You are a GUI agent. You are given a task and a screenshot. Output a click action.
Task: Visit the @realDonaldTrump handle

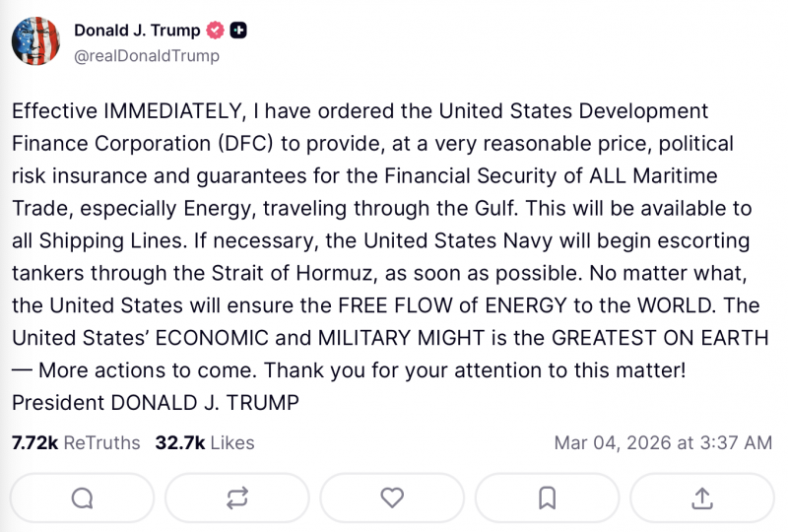[147, 56]
